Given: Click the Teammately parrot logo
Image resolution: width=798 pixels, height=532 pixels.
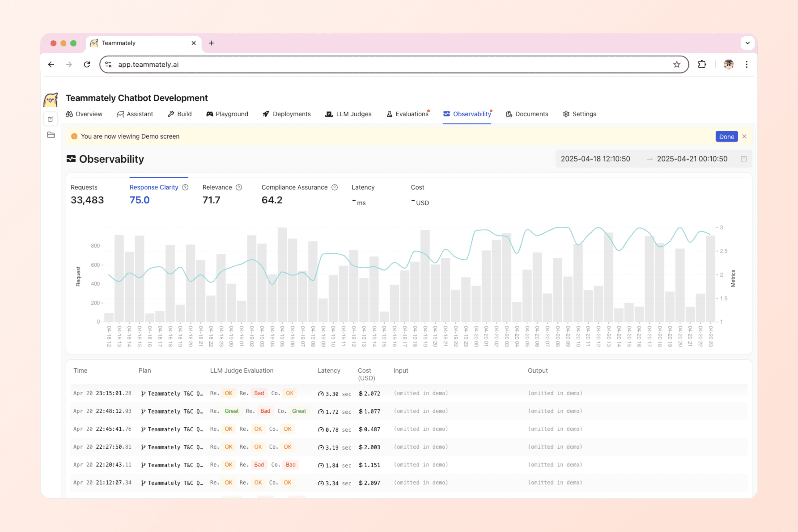Looking at the screenshot, I should (x=51, y=100).
